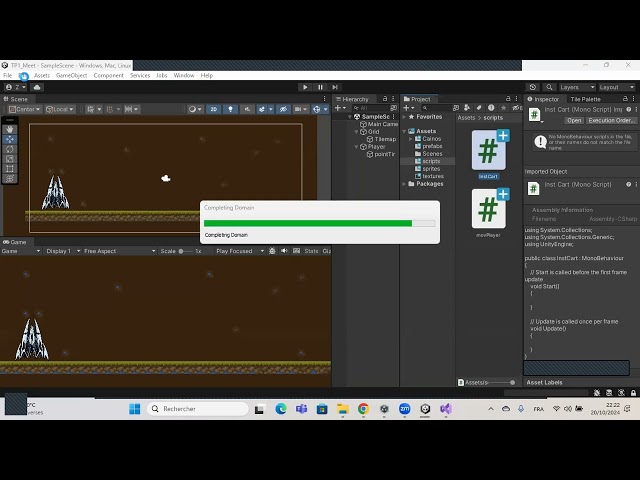Image resolution: width=640 pixels, height=480 pixels.
Task: Open the Local rotation dropdown
Action: [x=60, y=109]
